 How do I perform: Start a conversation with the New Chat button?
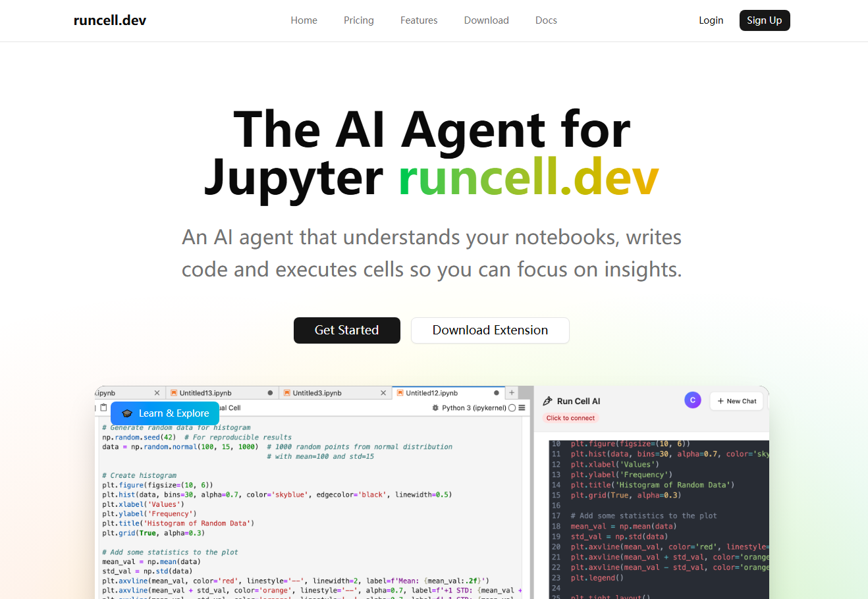[x=736, y=401]
